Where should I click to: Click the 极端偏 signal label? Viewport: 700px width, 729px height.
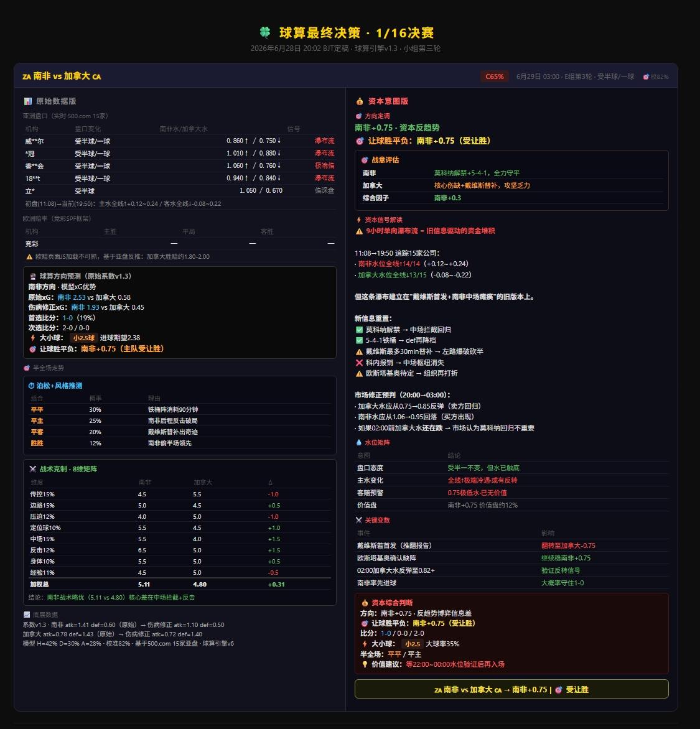click(324, 165)
